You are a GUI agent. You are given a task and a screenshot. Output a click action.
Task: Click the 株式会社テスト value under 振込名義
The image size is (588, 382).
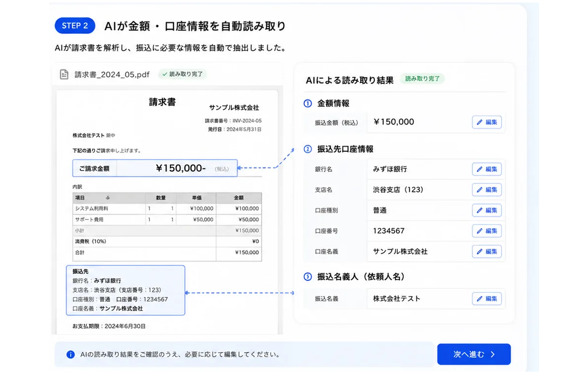click(x=396, y=298)
